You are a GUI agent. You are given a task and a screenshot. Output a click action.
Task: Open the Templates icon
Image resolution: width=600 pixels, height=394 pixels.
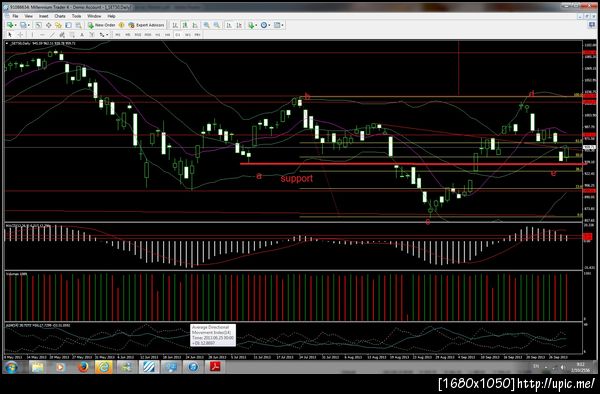pos(277,25)
